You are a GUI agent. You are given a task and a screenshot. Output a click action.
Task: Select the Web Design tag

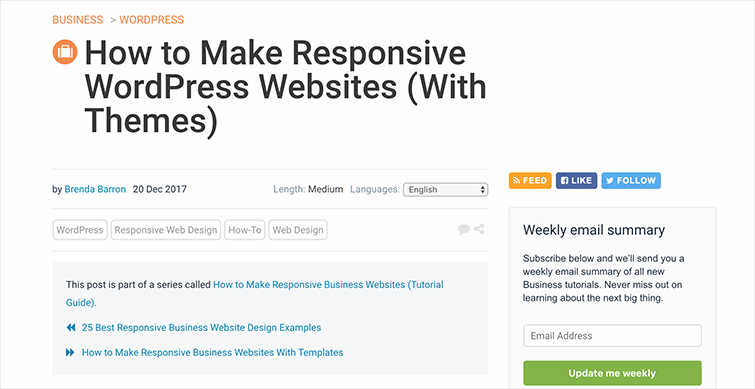click(298, 230)
